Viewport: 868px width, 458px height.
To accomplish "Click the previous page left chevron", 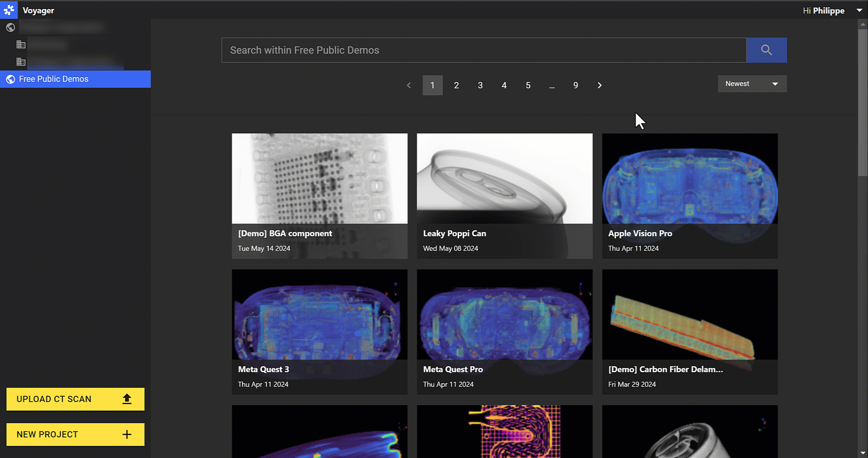I will 409,85.
